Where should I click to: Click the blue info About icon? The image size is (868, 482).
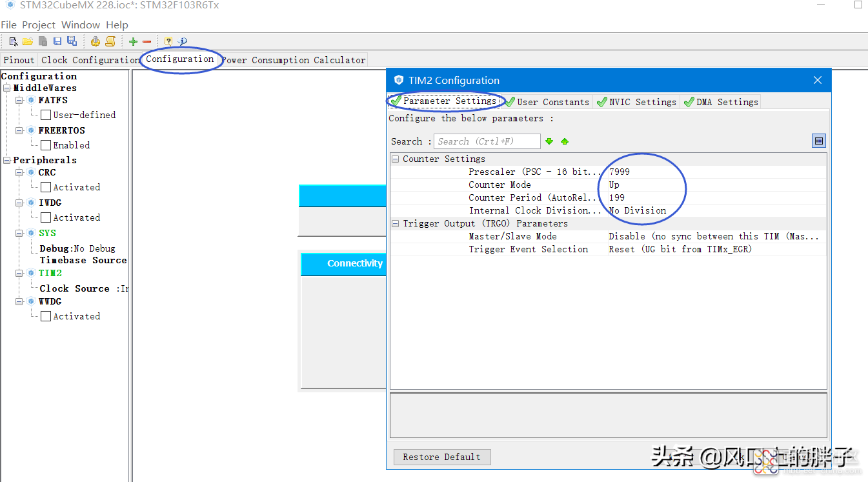coord(183,41)
